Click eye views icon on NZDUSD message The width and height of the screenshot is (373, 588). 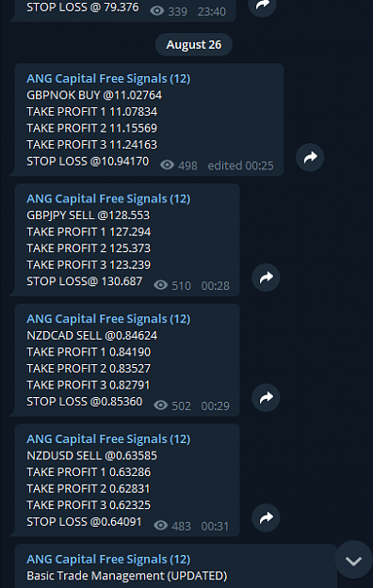pos(161,526)
